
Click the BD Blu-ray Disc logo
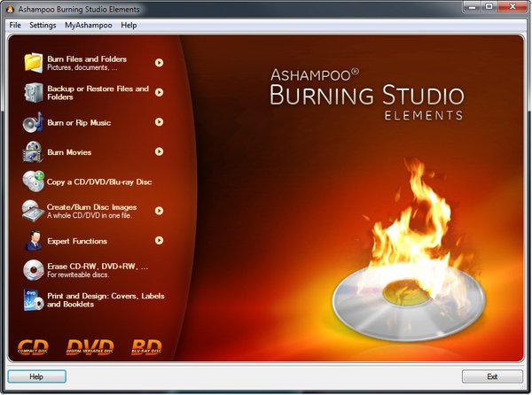click(146, 346)
